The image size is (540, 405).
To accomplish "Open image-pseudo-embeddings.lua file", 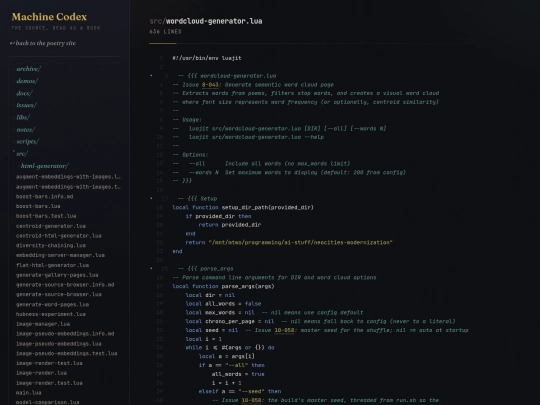I will pyautogui.click(x=59, y=344).
